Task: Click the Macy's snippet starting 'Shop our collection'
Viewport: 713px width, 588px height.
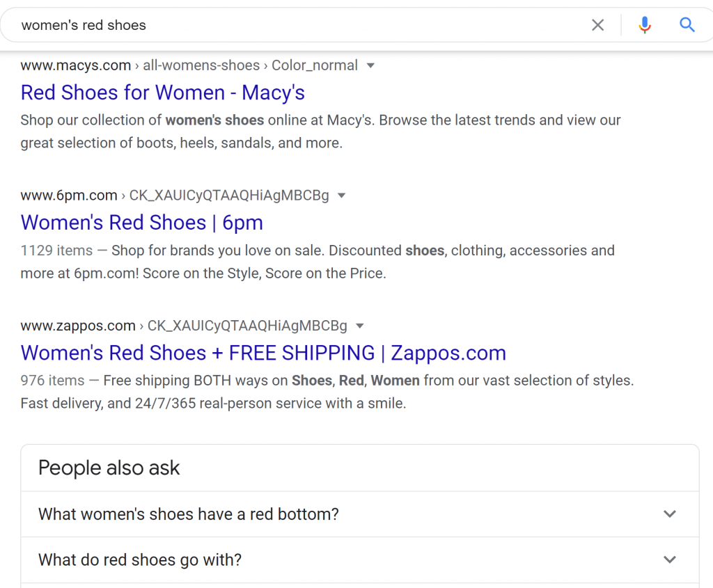Action: coord(320,132)
